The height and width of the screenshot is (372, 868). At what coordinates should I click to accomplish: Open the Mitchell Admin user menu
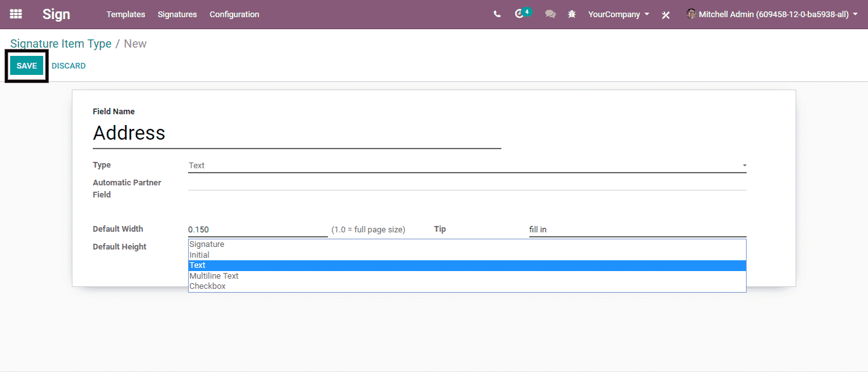pyautogui.click(x=773, y=14)
